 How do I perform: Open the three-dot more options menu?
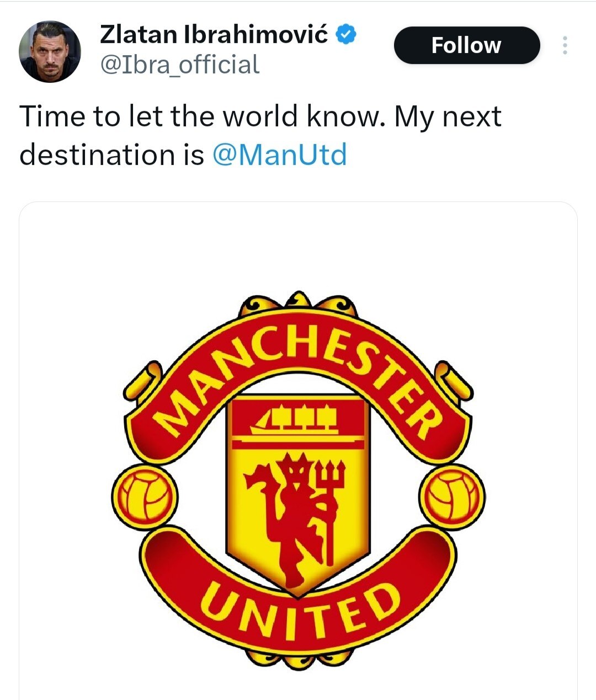pyautogui.click(x=565, y=45)
